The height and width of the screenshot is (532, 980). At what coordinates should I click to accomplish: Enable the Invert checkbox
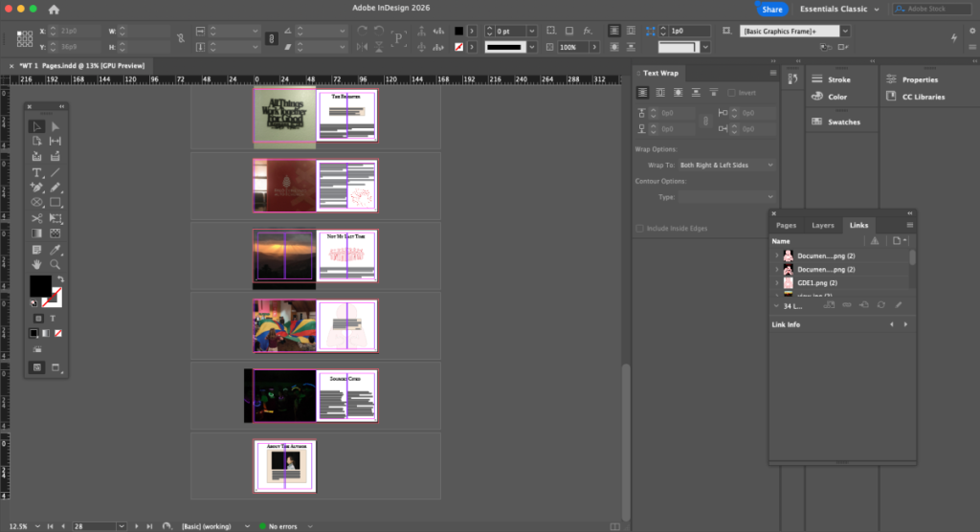point(731,93)
